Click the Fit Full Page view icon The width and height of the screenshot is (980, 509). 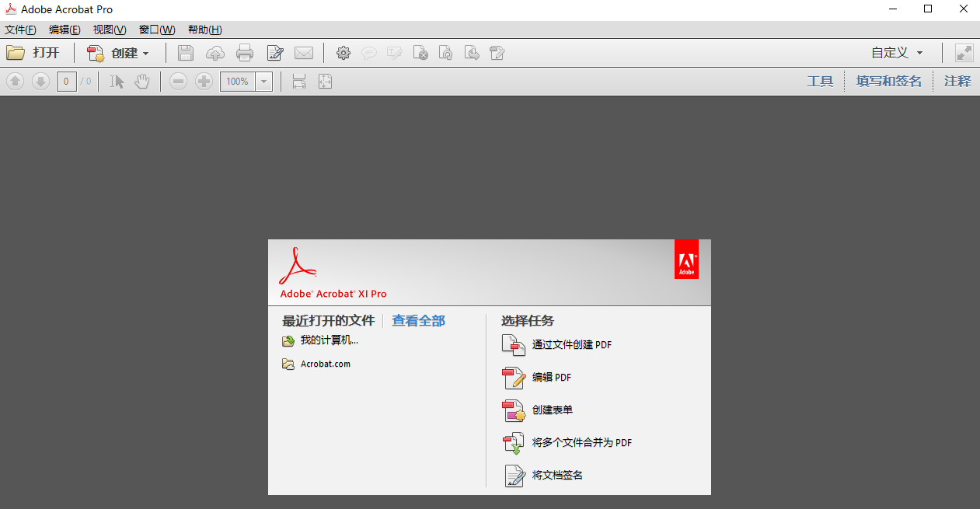(325, 81)
